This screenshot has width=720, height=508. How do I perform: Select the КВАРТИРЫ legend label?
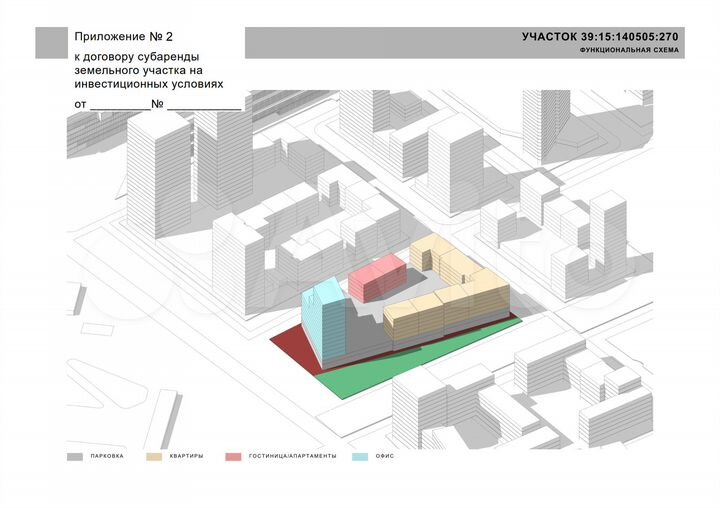[187, 456]
